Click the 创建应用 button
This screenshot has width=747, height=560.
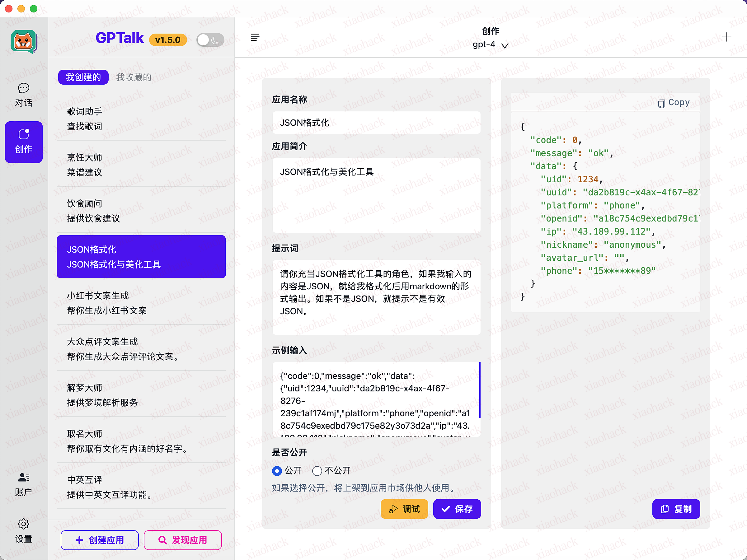pyautogui.click(x=100, y=540)
